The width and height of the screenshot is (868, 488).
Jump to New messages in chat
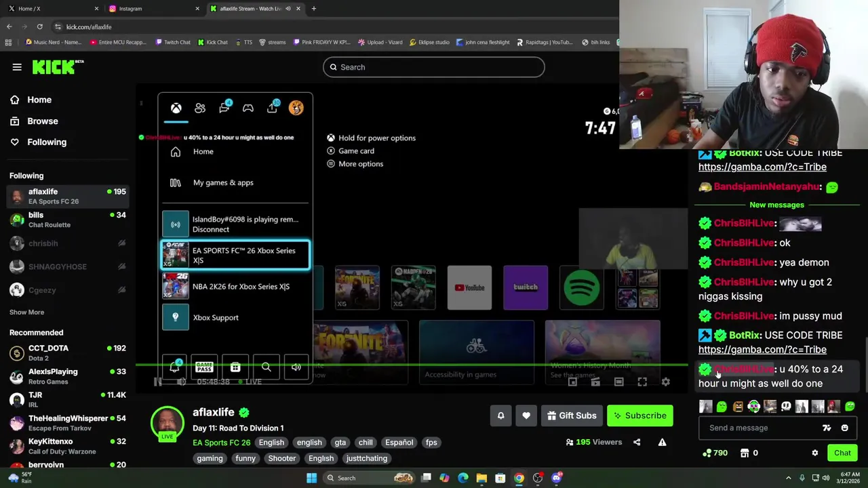[776, 205]
